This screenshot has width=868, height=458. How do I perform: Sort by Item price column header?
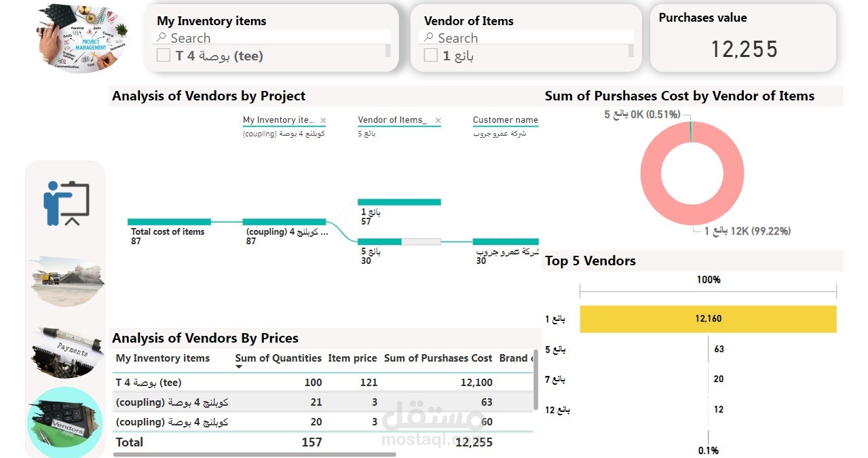352,358
